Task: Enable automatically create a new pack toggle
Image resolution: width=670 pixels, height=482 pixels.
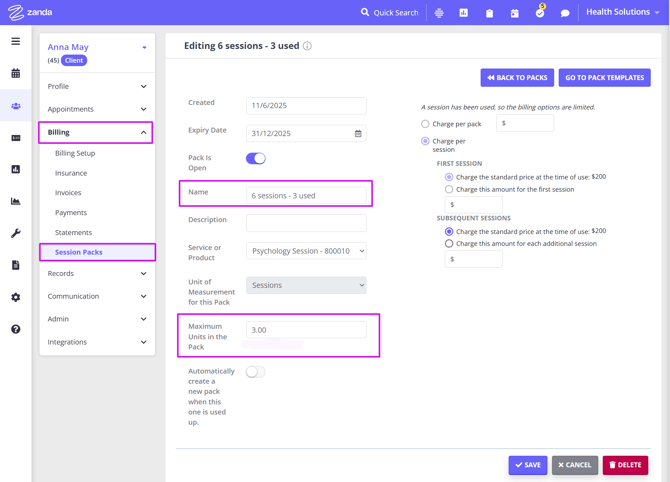Action: tap(256, 372)
